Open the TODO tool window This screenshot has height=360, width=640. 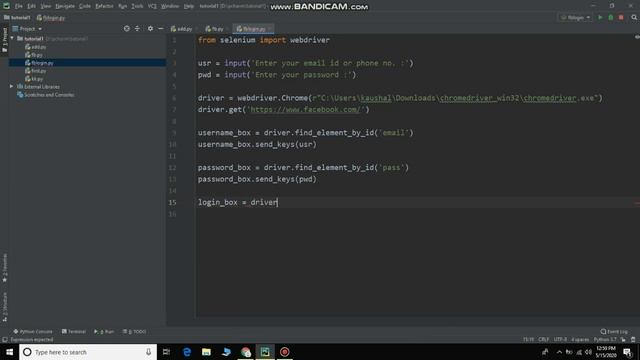[135, 331]
